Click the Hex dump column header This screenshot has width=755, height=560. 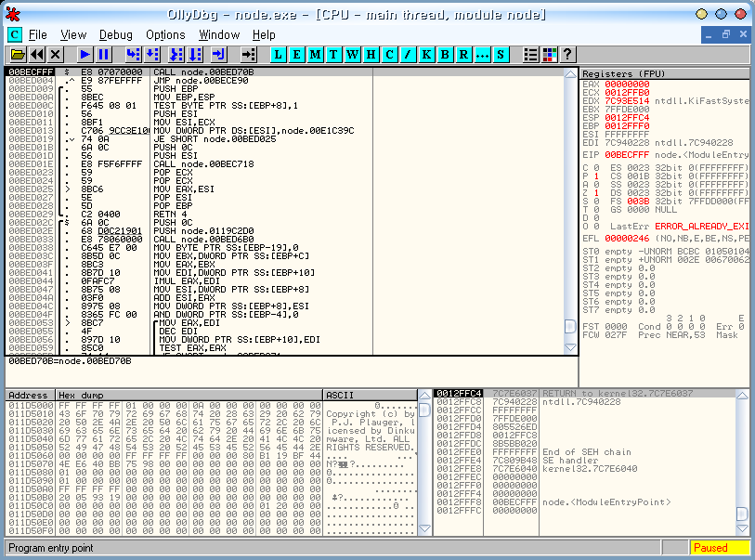189,395
